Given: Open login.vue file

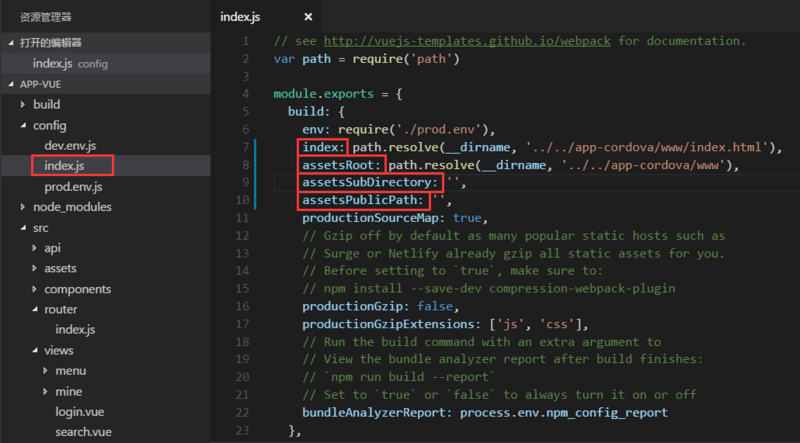Looking at the screenshot, I should pos(80,412).
